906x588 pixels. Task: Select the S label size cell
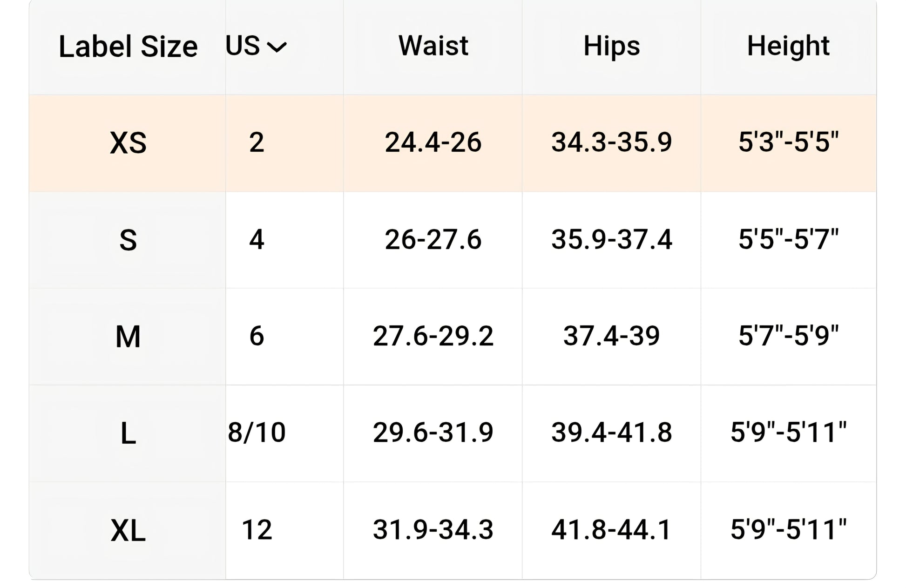coord(128,240)
